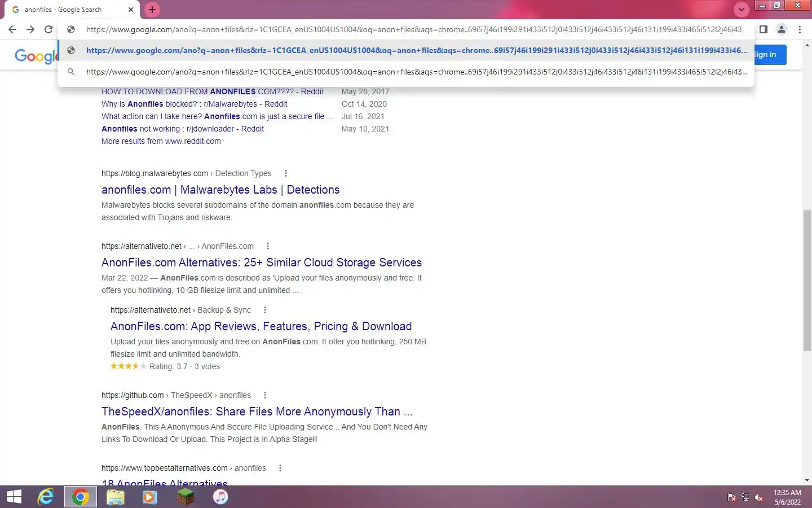The height and width of the screenshot is (508, 812).
Task: Open options menu for github.com TheSpeedX result
Action: click(265, 395)
